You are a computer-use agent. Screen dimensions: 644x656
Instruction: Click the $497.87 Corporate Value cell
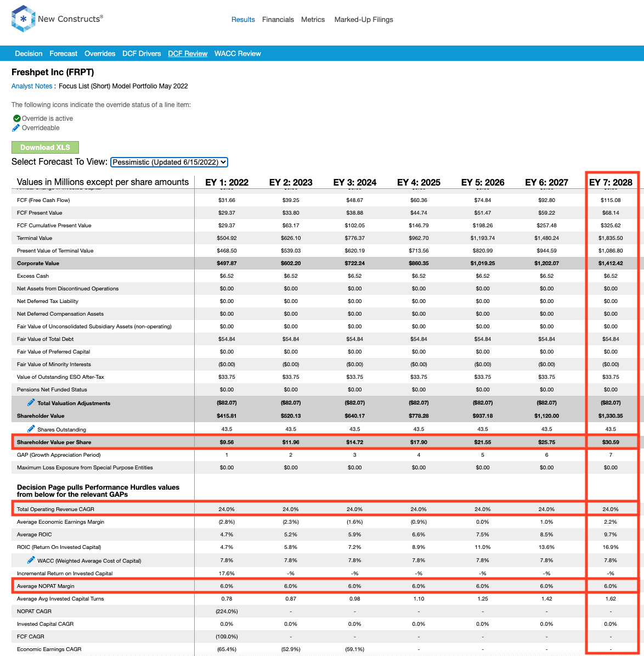[x=227, y=263]
